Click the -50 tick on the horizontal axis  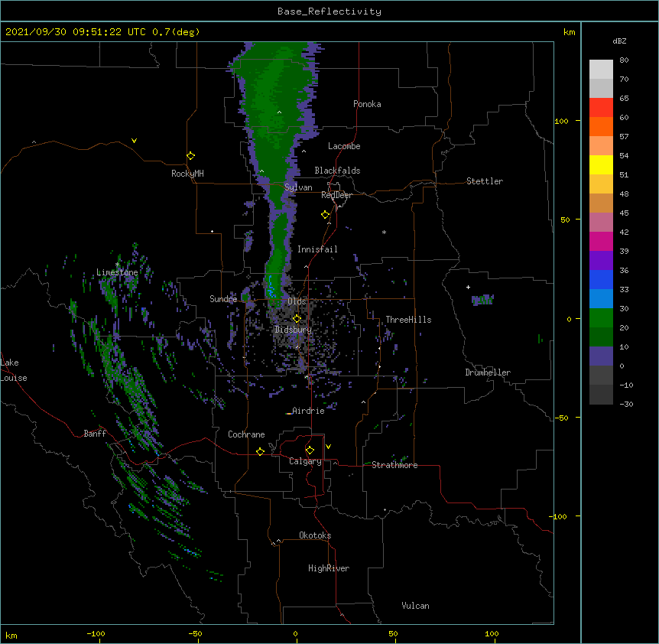(195, 633)
